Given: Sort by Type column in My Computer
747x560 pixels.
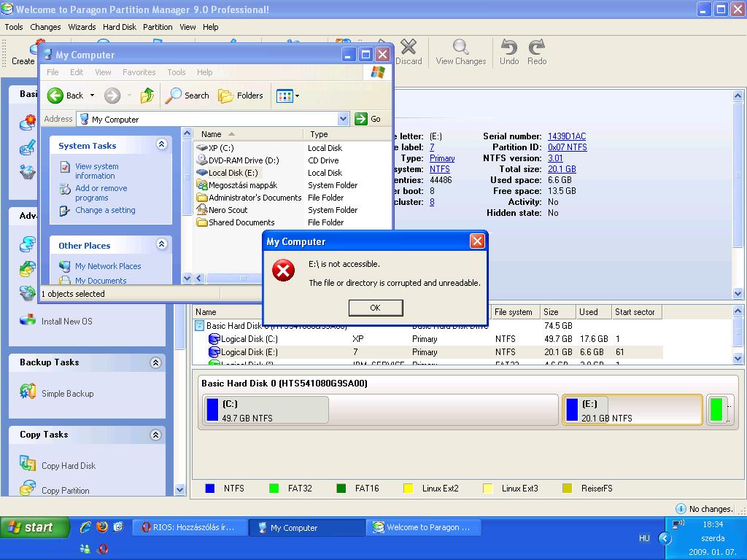Looking at the screenshot, I should 347,134.
